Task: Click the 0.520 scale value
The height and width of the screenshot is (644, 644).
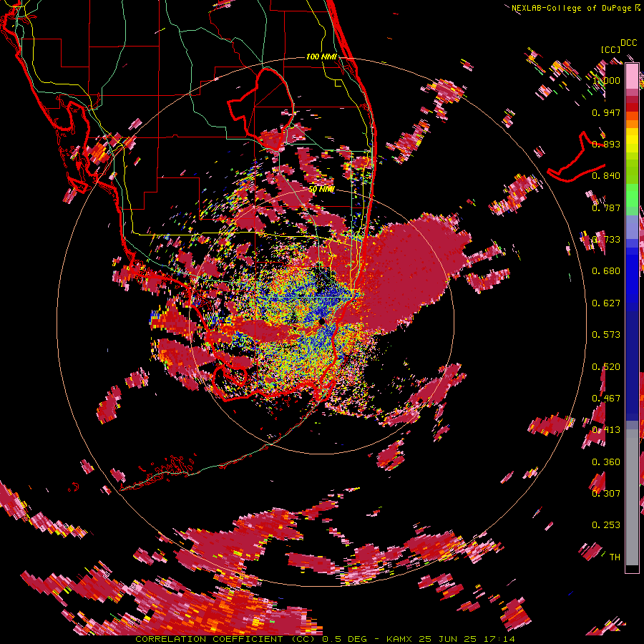Action: click(606, 367)
